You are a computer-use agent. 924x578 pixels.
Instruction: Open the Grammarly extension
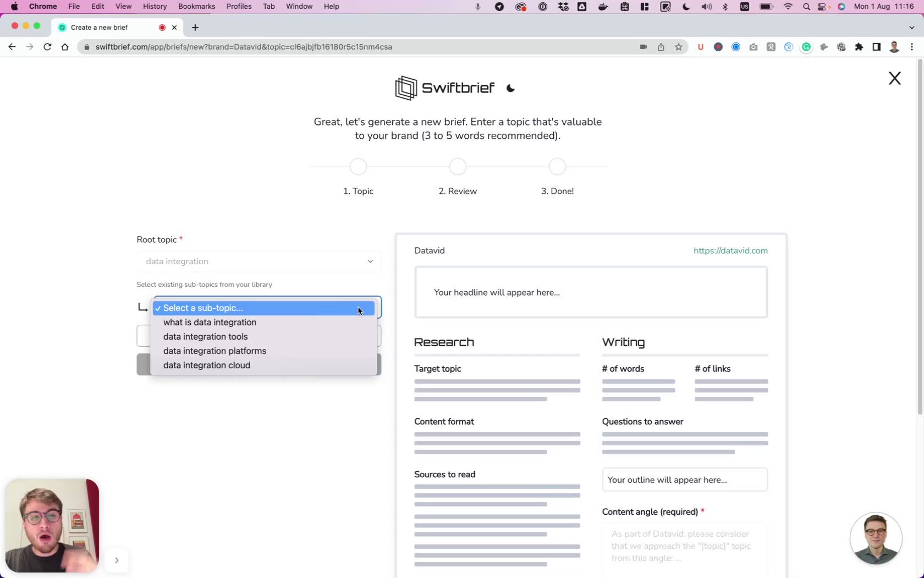pos(806,47)
